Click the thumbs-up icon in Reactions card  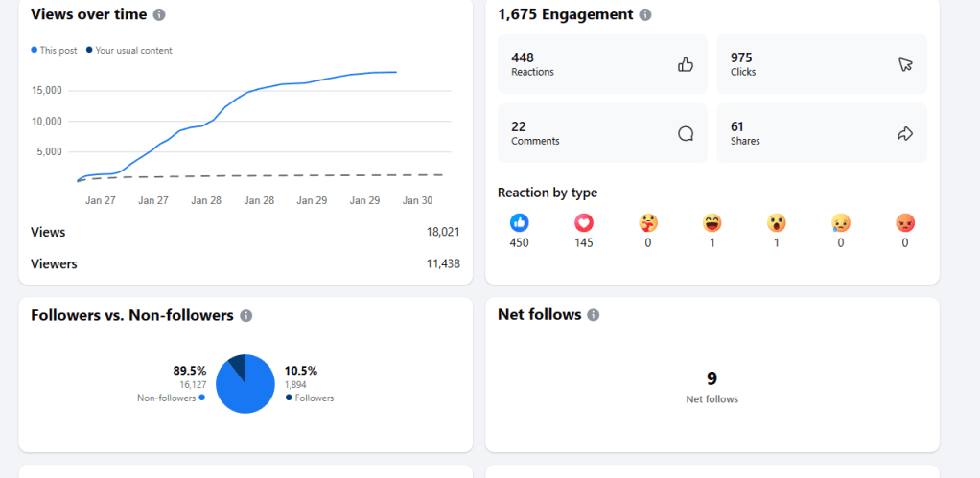click(686, 64)
